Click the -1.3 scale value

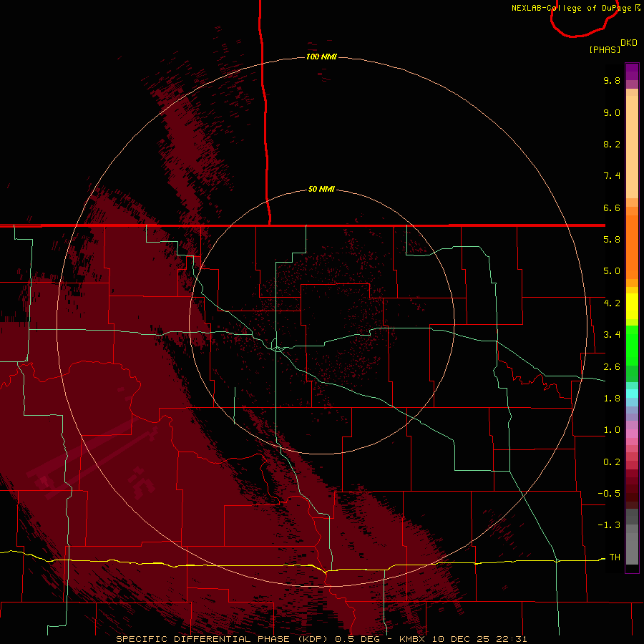tap(609, 525)
